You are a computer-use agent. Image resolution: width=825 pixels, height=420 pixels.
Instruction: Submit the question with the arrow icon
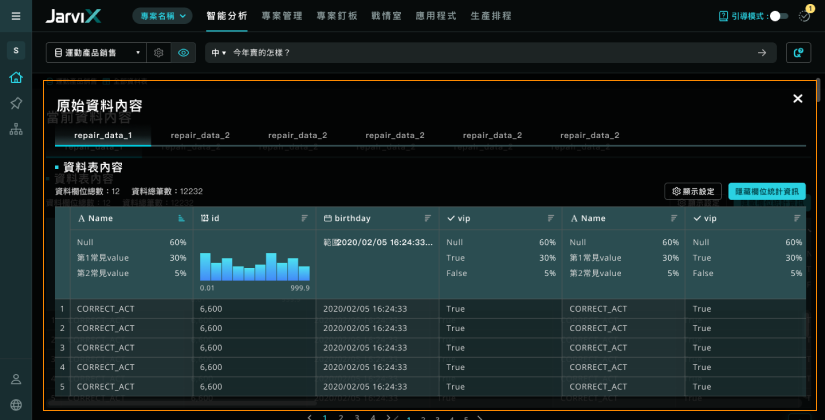762,53
